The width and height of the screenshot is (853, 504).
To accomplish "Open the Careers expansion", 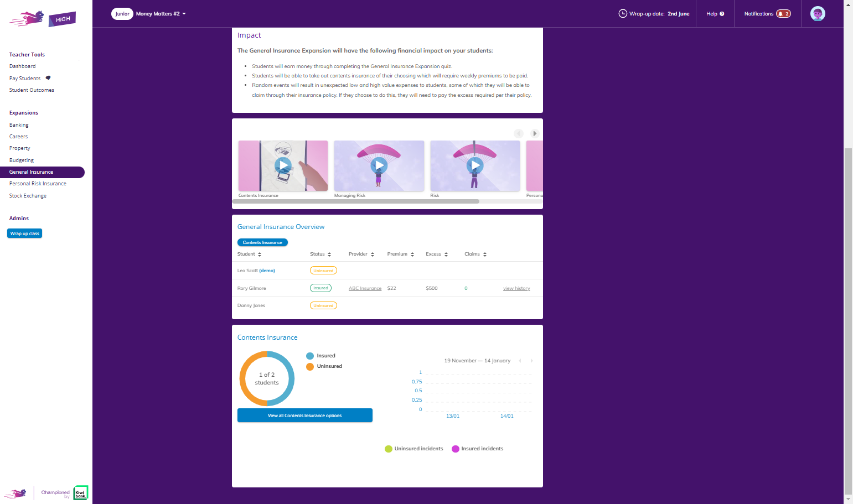I will [18, 137].
